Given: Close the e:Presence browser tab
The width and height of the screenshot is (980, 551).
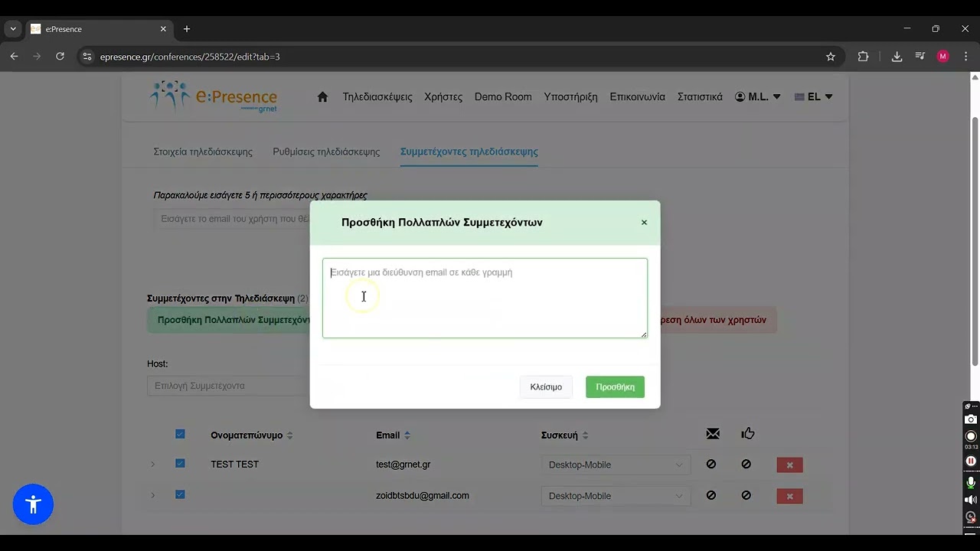Looking at the screenshot, I should point(163,29).
